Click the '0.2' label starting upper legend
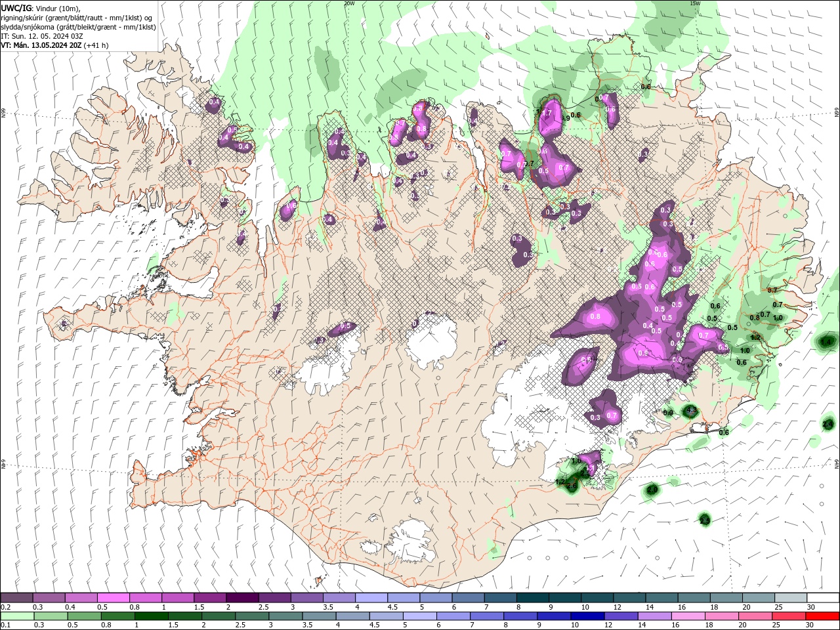 [x=6, y=607]
